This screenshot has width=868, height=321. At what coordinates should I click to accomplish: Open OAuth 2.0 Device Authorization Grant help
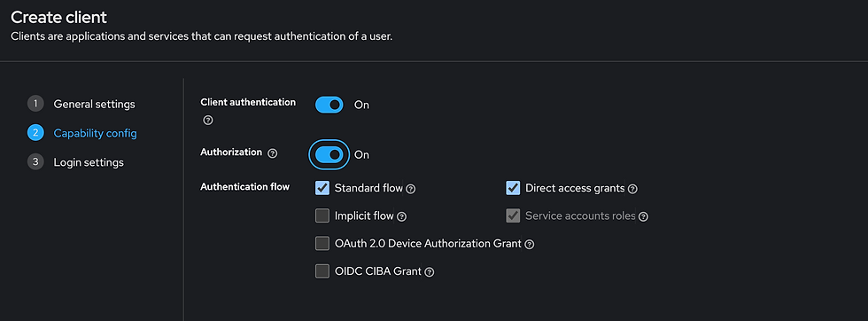click(530, 245)
